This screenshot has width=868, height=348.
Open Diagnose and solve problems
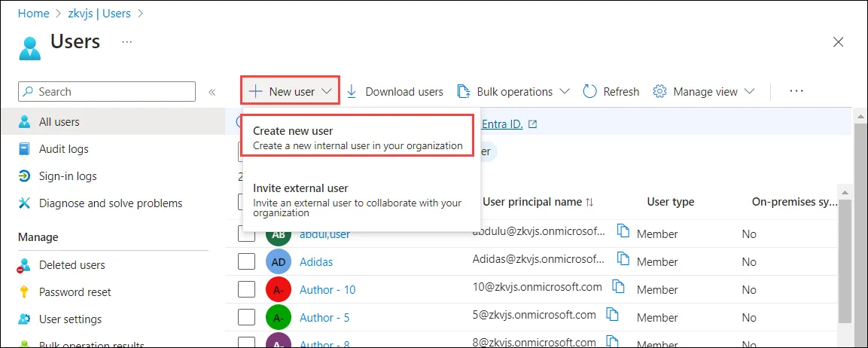112,203
